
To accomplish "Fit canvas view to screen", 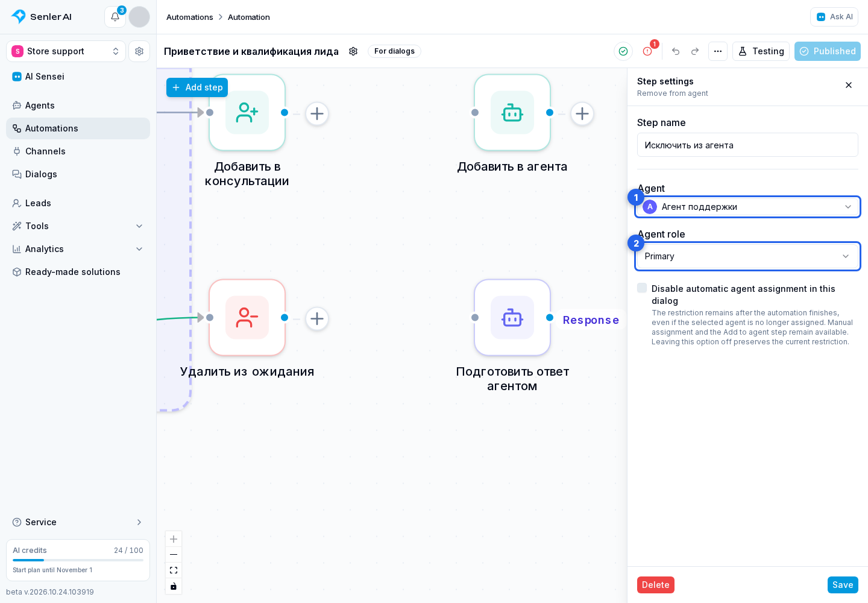I will coord(174,570).
